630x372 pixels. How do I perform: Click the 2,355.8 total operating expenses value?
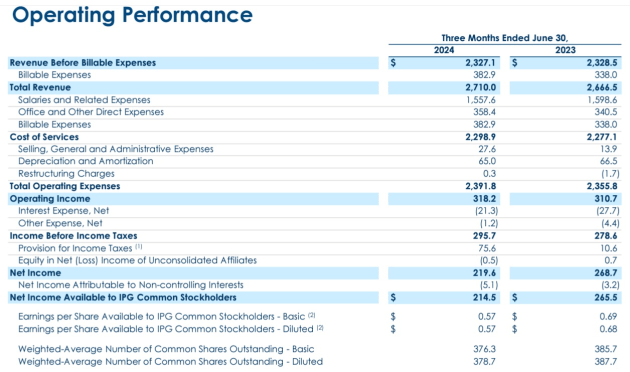pyautogui.click(x=602, y=186)
